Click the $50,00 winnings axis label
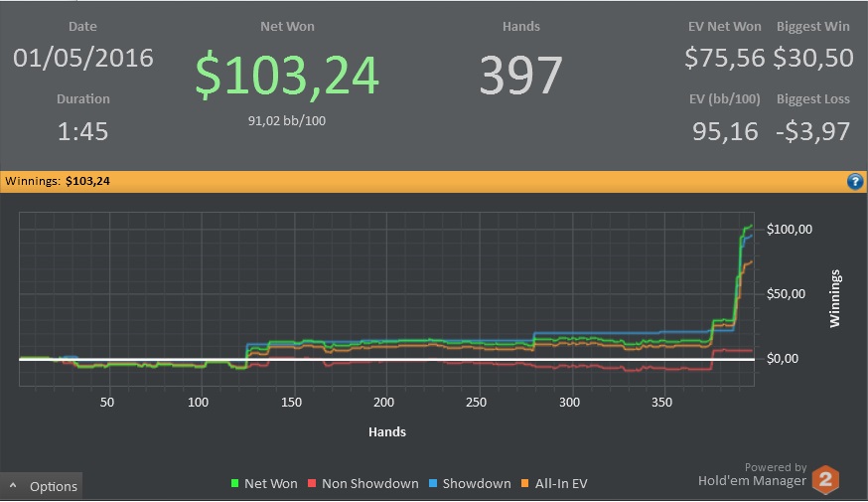Image resolution: width=868 pixels, height=502 pixels. tap(787, 293)
